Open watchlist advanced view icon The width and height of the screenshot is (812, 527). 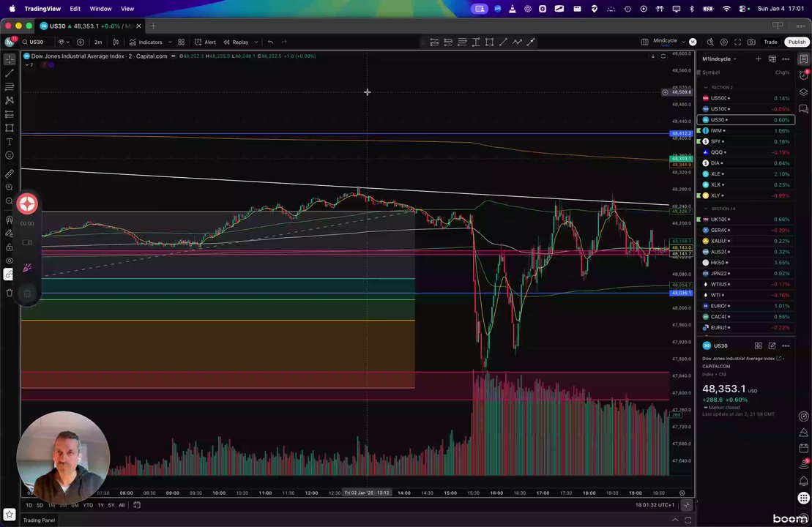coord(772,59)
